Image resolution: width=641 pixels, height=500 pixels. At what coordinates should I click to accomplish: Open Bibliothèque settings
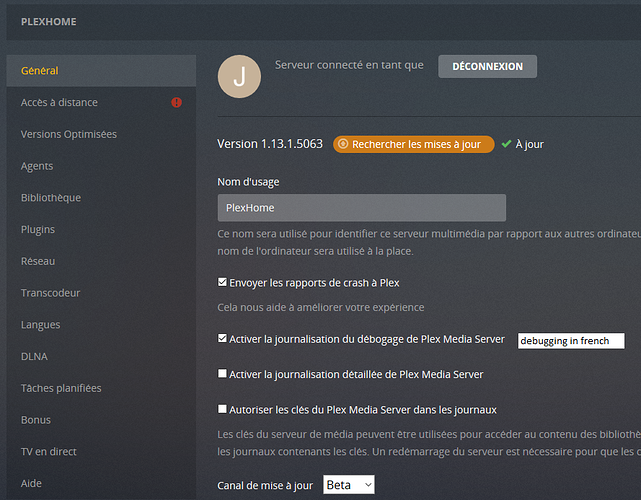pos(101,197)
